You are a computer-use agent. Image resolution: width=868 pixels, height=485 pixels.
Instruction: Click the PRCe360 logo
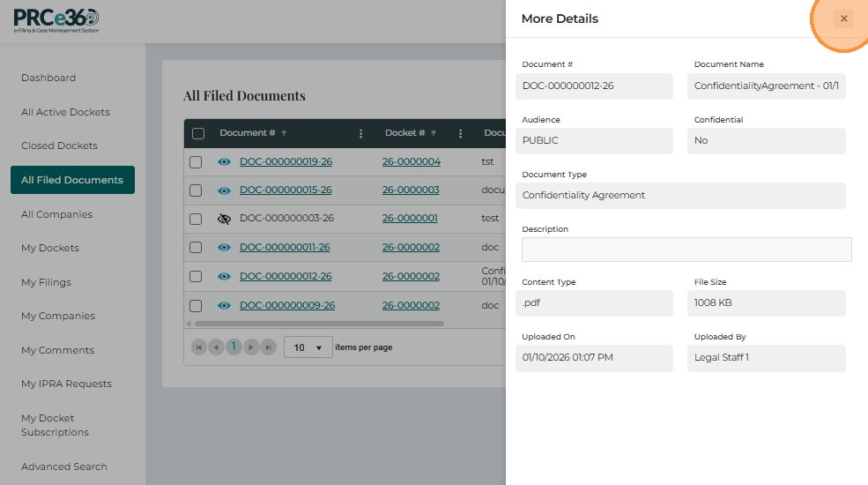pos(56,21)
